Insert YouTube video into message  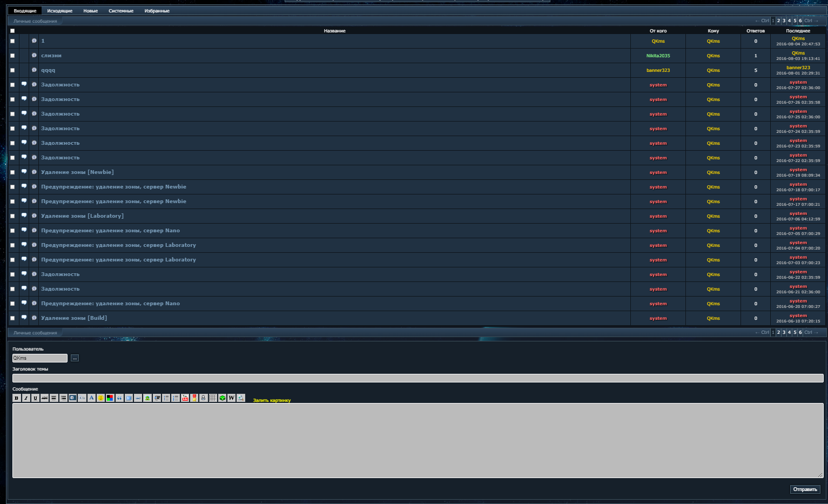tap(185, 398)
